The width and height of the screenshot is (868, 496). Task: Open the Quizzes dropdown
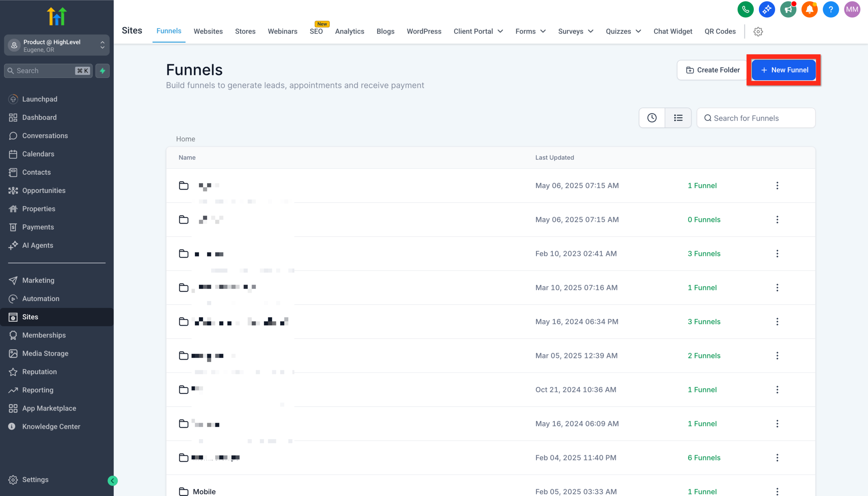coord(623,31)
